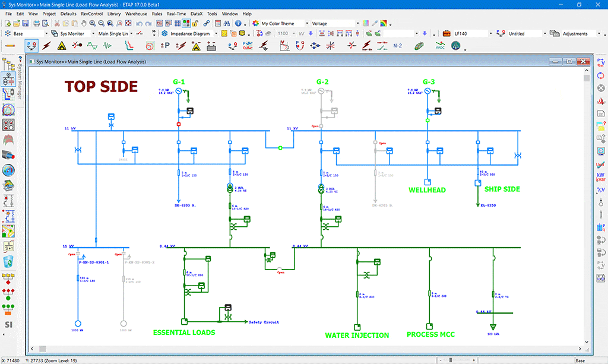Click the Help question mark button
Viewport: 608px width, 364px height.
point(239,22)
